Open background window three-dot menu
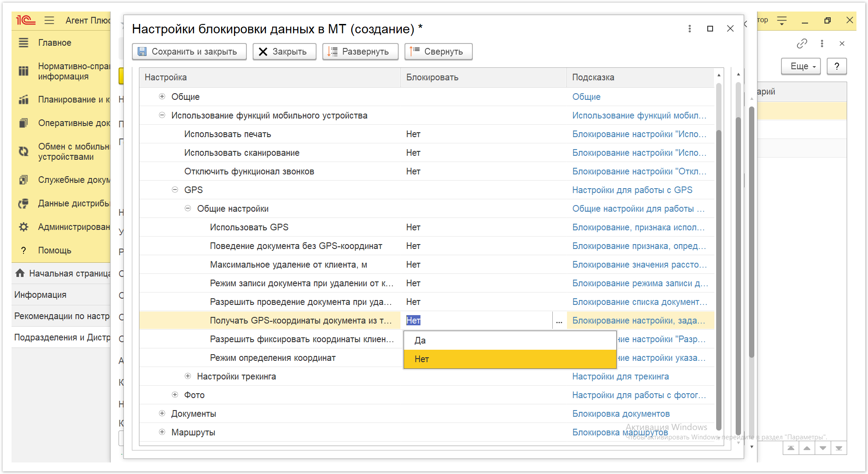The image size is (868, 474). [x=822, y=43]
